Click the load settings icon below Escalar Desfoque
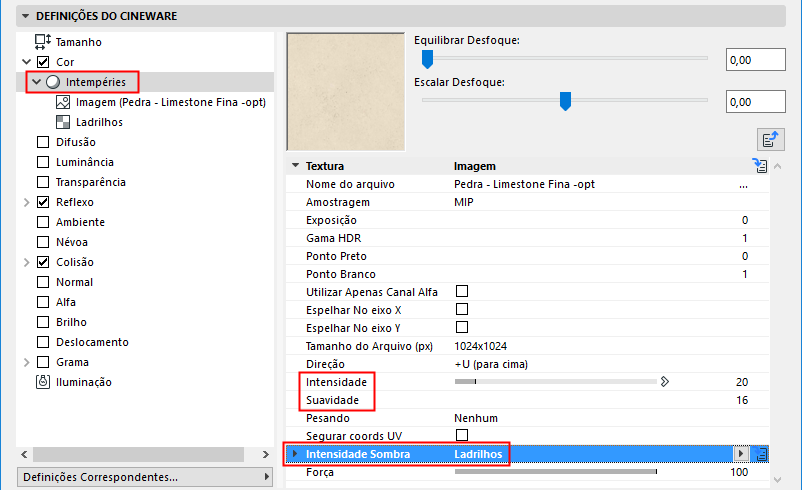The height and width of the screenshot is (490, 802). click(770, 139)
